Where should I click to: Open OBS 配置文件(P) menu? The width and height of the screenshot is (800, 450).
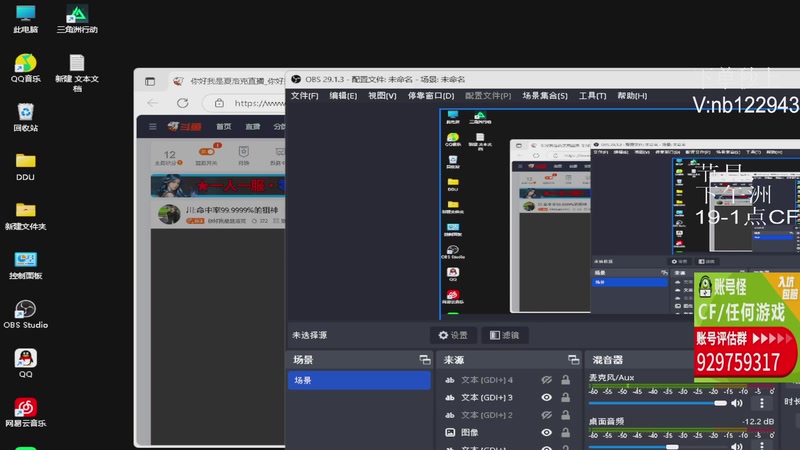[488, 95]
